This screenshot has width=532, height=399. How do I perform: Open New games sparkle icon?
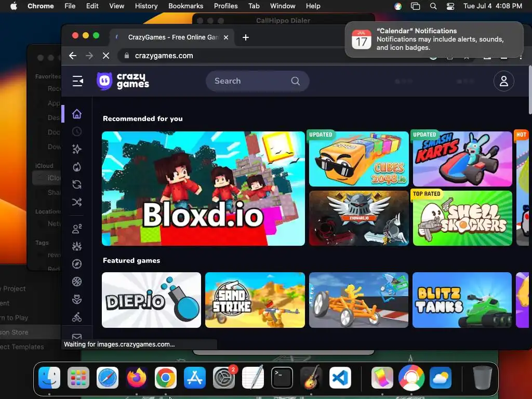point(77,149)
